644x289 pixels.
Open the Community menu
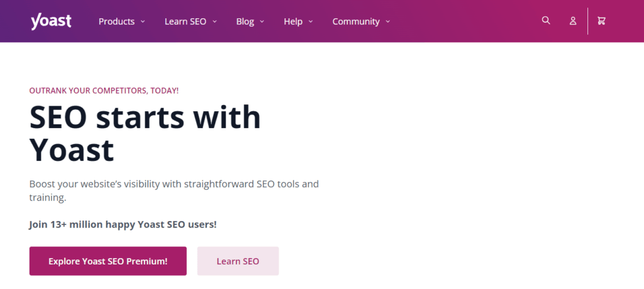coord(356,21)
